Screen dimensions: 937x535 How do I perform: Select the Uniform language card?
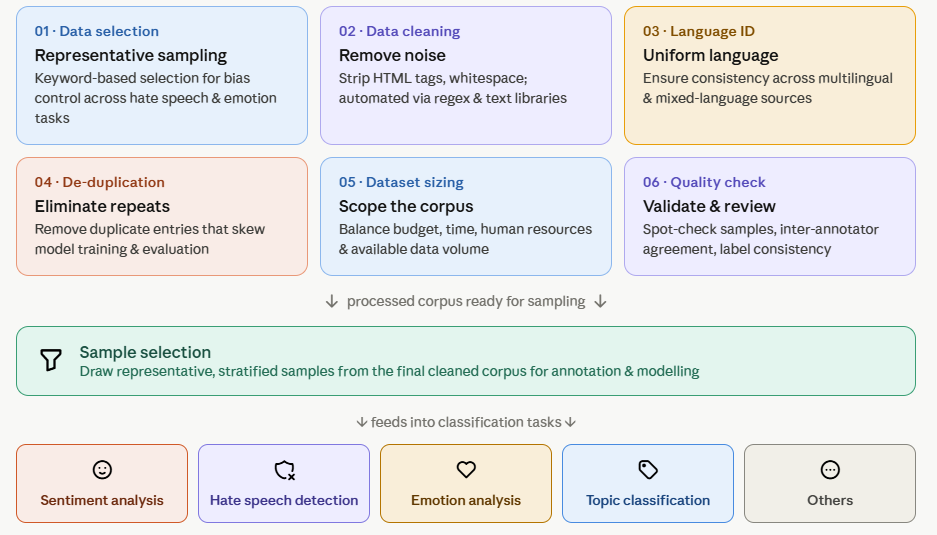point(770,75)
